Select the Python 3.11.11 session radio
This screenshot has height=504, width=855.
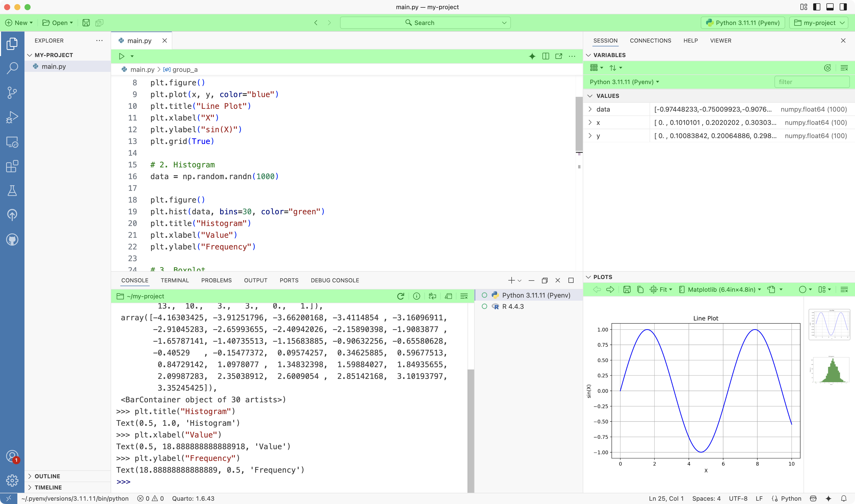click(484, 295)
